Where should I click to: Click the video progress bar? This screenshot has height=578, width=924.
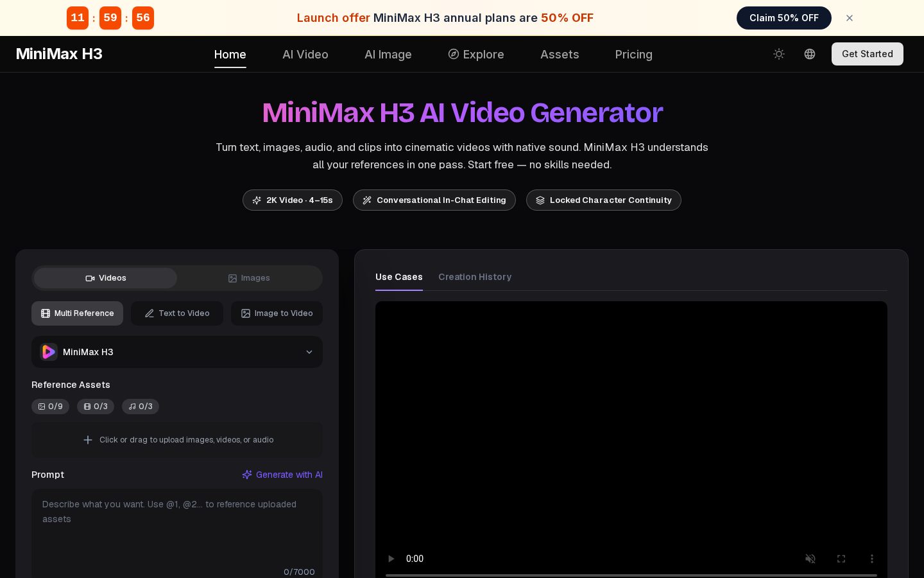(x=631, y=575)
